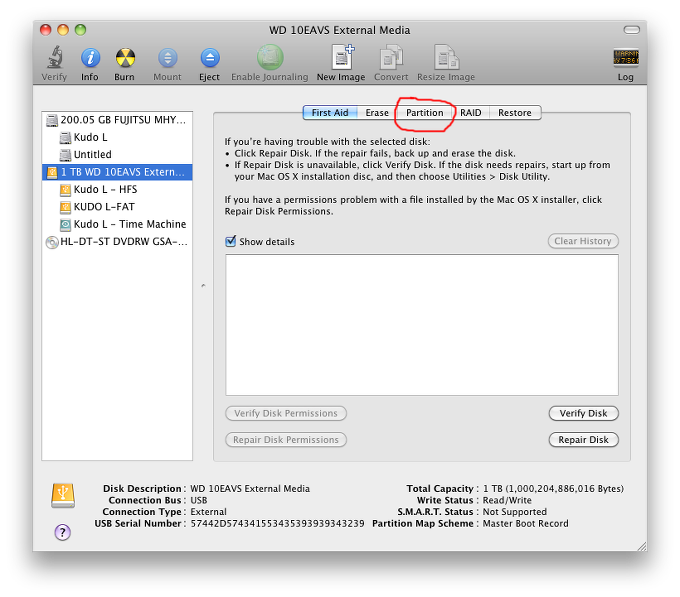Click the large USB disk icon in the info pane

click(63, 496)
